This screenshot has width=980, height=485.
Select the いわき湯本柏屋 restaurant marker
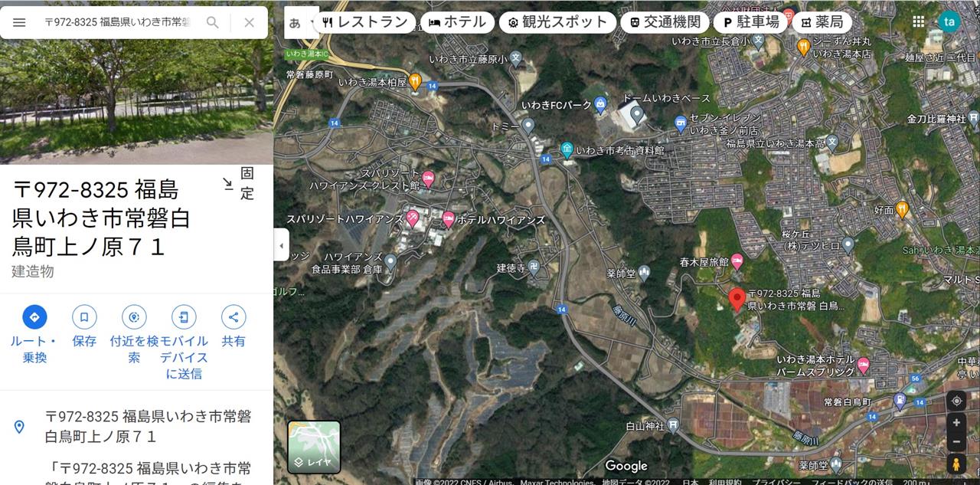click(415, 80)
